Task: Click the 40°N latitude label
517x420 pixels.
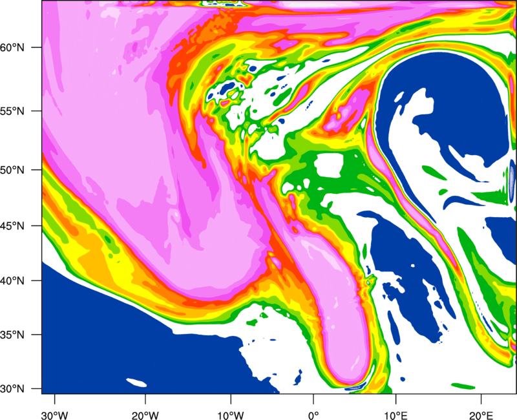Action: coord(12,280)
